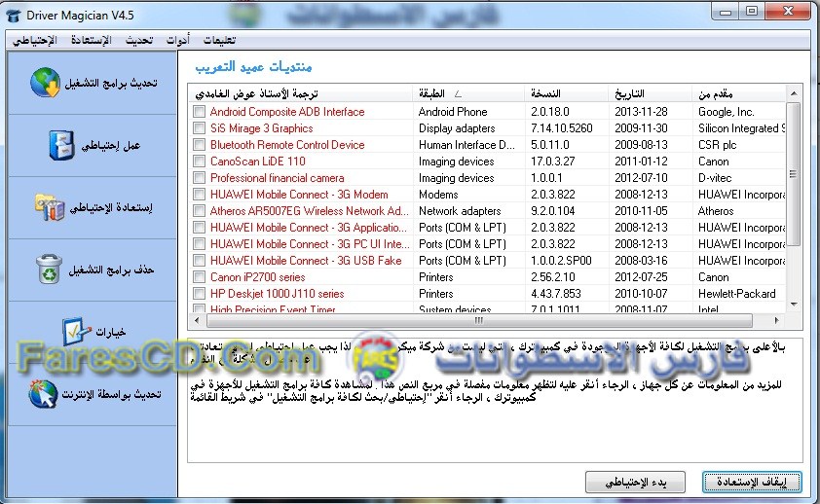Click the Google, Inc. provider cell
The width and height of the screenshot is (820, 504).
tap(726, 112)
